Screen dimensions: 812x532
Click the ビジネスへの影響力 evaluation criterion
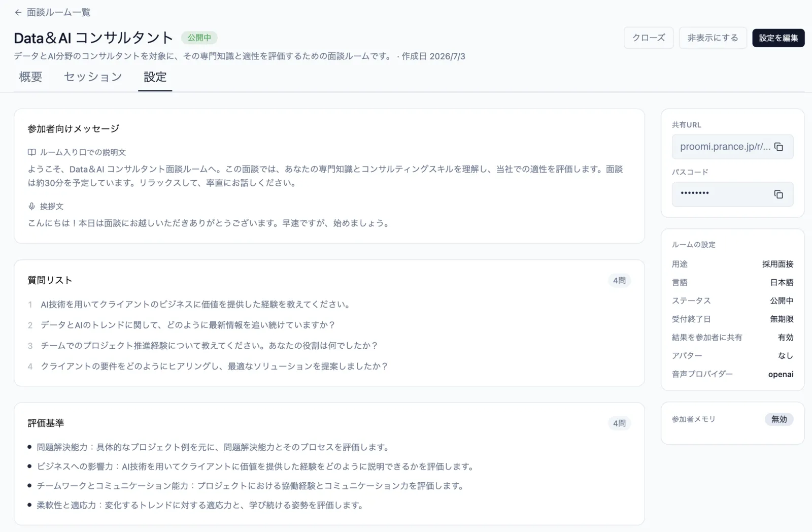pyautogui.click(x=255, y=467)
